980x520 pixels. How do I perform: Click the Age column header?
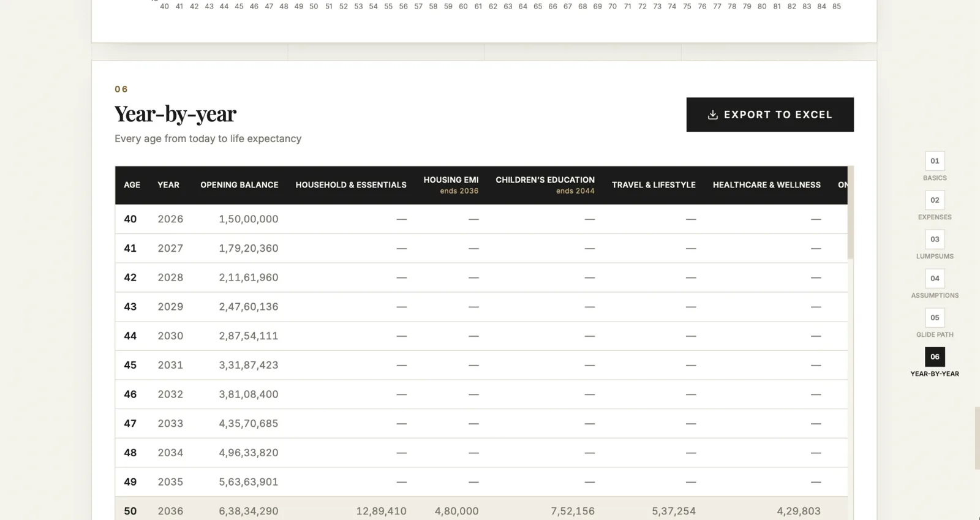tap(132, 185)
